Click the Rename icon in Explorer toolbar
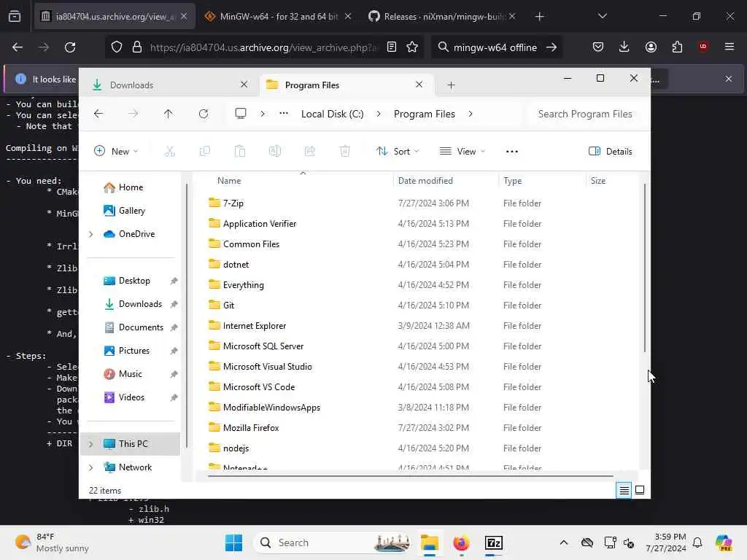Screen dimensions: 747x560 click(x=275, y=152)
